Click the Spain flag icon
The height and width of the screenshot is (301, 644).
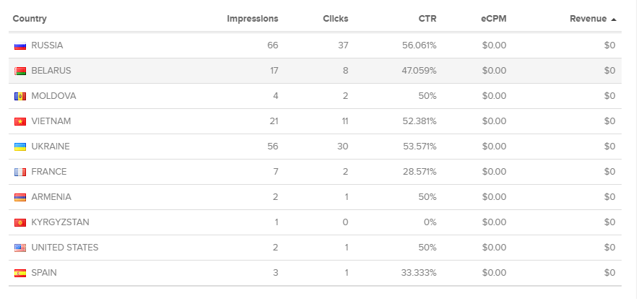click(x=20, y=273)
